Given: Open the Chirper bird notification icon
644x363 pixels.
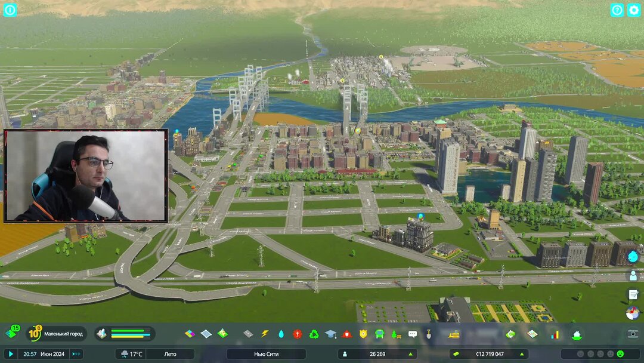Looking at the screenshot, I should (633, 257).
